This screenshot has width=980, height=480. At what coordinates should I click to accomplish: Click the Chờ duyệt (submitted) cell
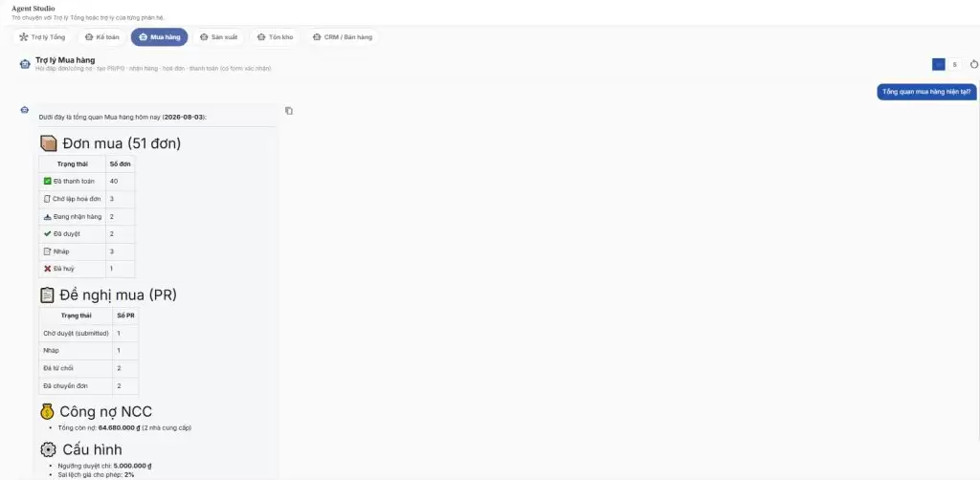76,334
